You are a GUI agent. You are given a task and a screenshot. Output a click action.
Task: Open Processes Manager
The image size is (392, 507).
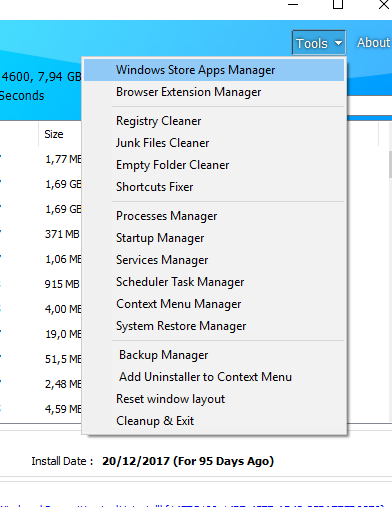214,216
